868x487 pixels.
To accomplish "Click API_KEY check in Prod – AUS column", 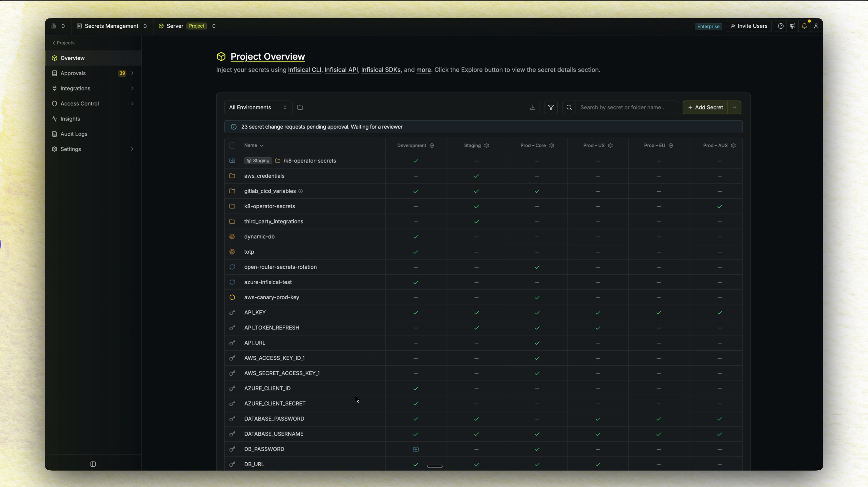I will point(719,313).
